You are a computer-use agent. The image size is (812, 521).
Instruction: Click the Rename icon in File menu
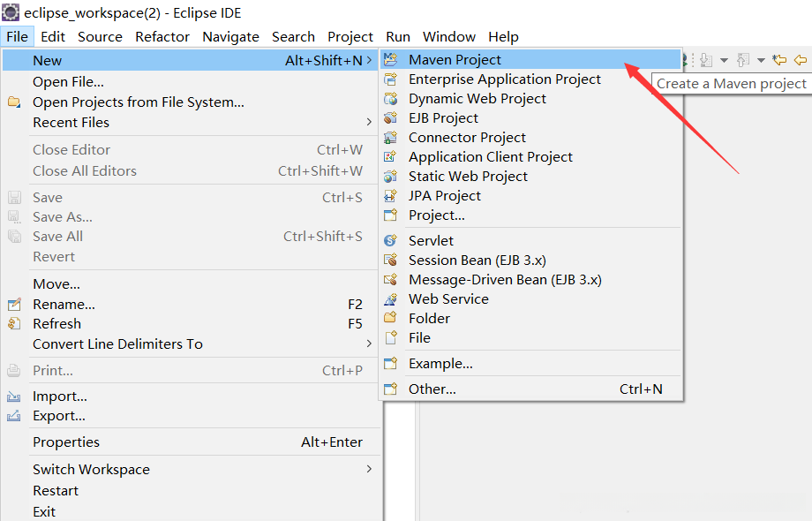14,305
